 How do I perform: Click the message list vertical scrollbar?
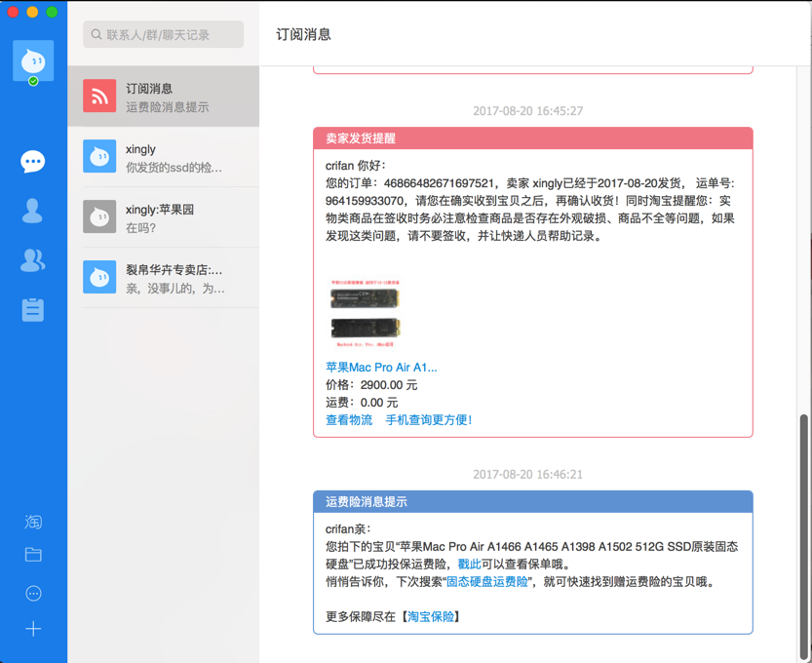pyautogui.click(x=803, y=536)
